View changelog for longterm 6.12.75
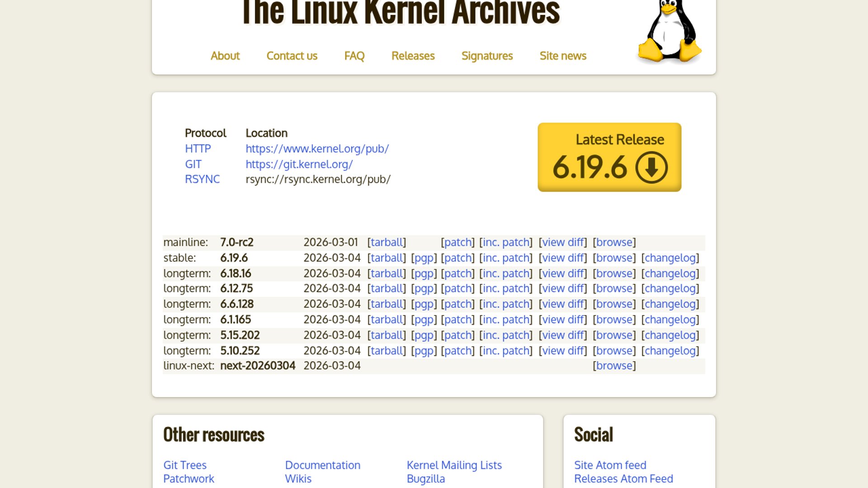The image size is (868, 488). pyautogui.click(x=670, y=288)
